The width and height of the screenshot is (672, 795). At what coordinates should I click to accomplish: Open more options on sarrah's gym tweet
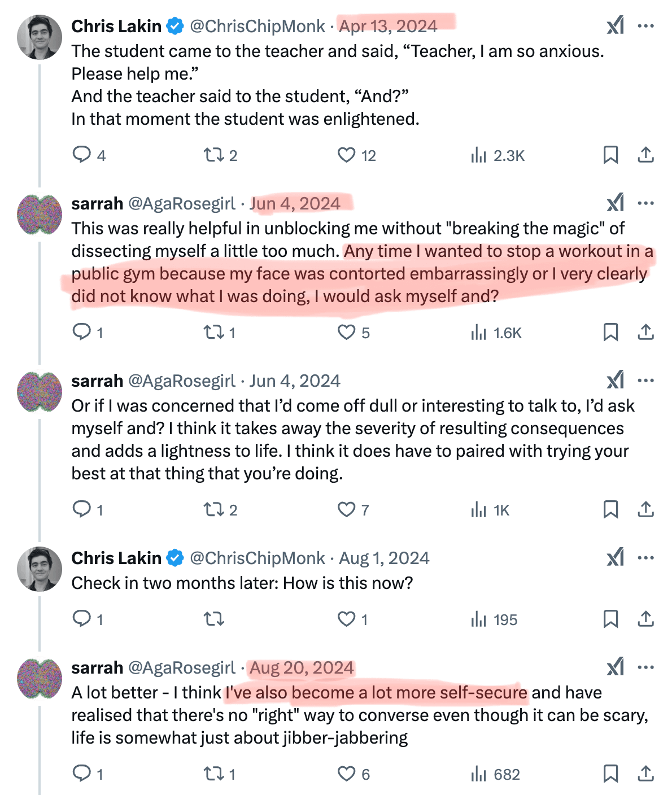tap(645, 203)
